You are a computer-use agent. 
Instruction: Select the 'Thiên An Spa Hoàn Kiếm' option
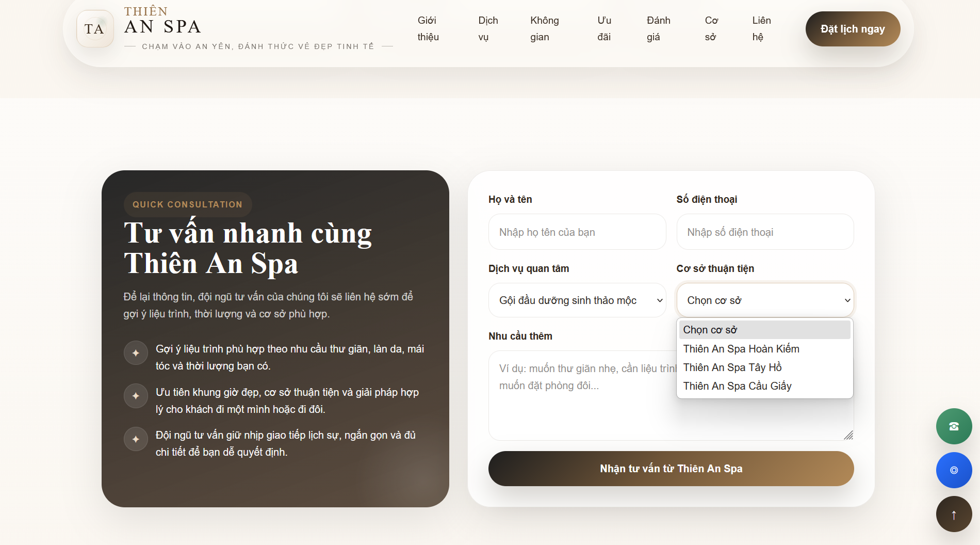(740, 348)
